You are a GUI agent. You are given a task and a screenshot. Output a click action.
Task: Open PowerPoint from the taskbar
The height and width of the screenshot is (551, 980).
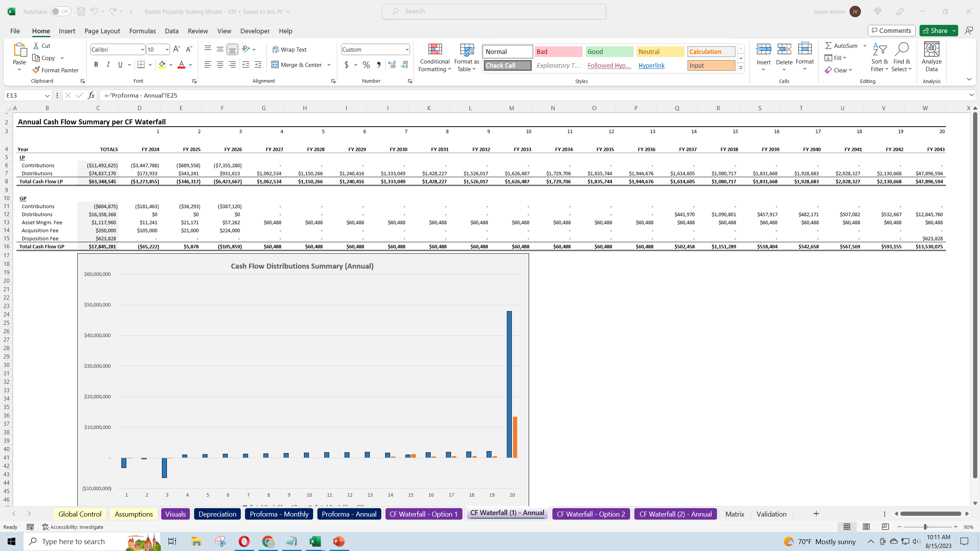pyautogui.click(x=339, y=541)
